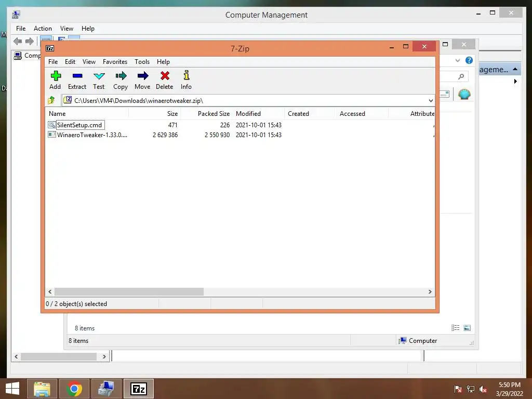Expand the ribbon chevron in the Explorer window
This screenshot has height=399, width=532.
pyautogui.click(x=457, y=60)
